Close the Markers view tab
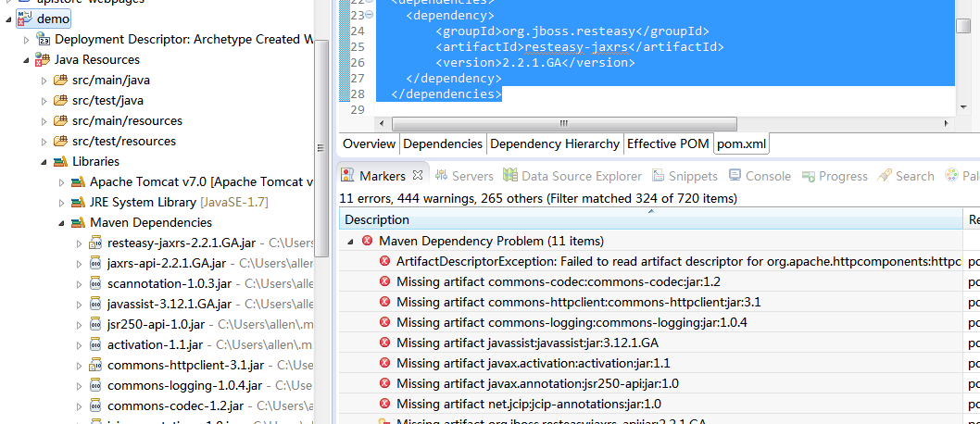Viewport: 980px width, 424px height. 418,175
